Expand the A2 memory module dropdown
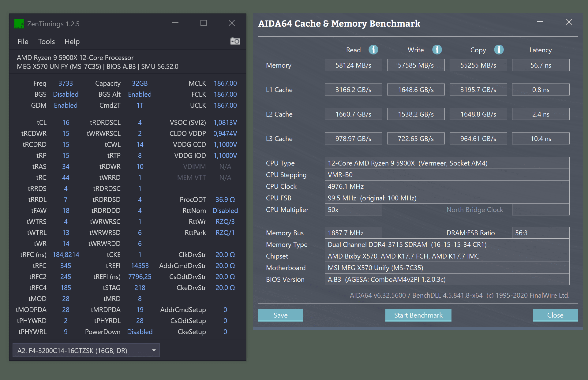 coord(86,350)
